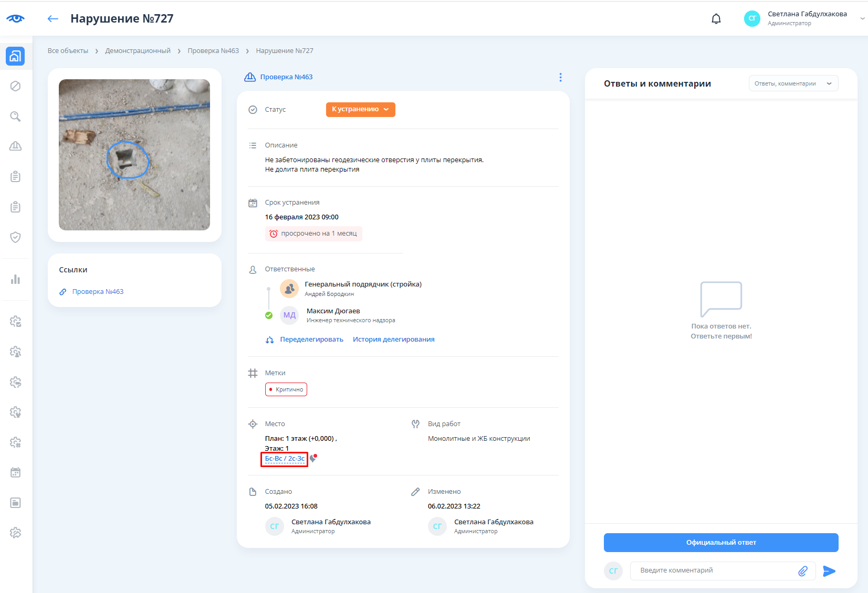Expand the user profile menu chevron

click(862, 18)
